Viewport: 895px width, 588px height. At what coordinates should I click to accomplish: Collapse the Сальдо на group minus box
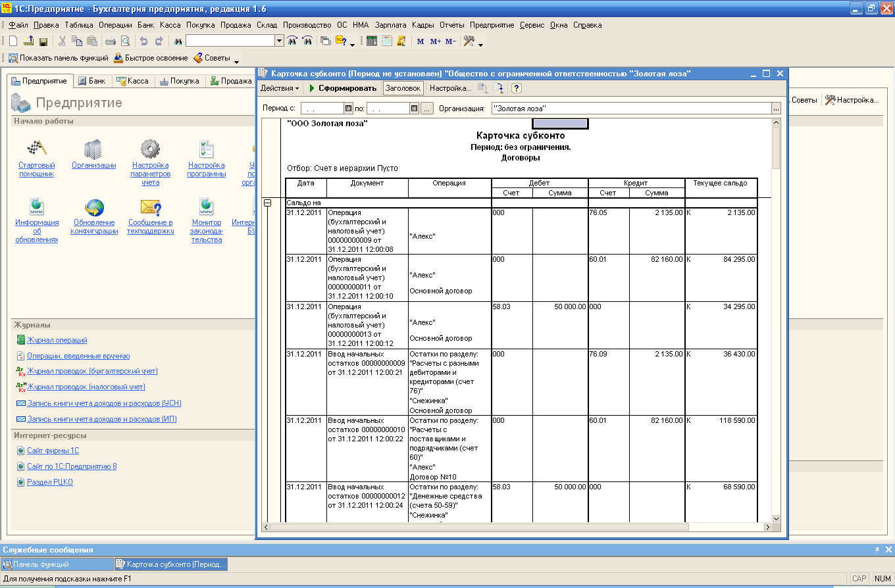point(268,203)
